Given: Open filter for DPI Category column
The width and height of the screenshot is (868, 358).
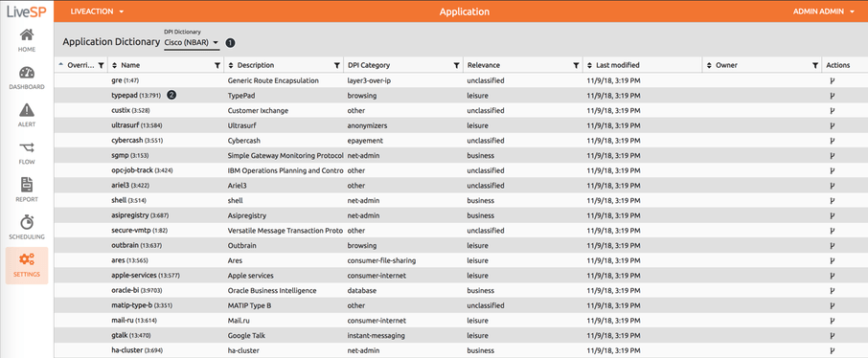Looking at the screenshot, I should 456,65.
